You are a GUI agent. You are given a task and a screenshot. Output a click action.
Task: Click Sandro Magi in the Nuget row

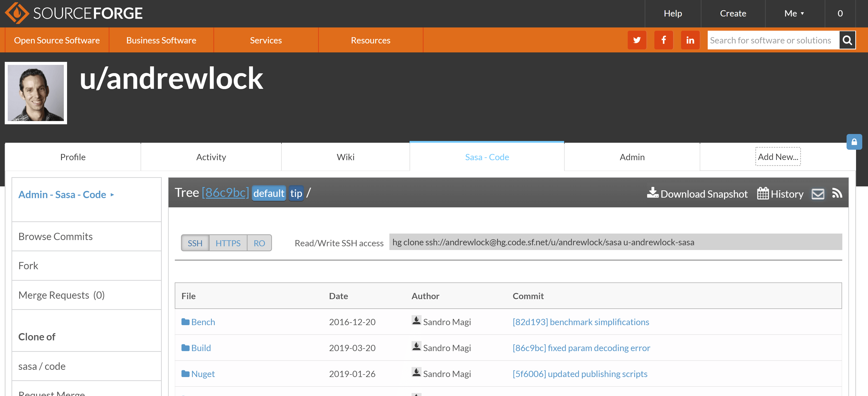(447, 374)
